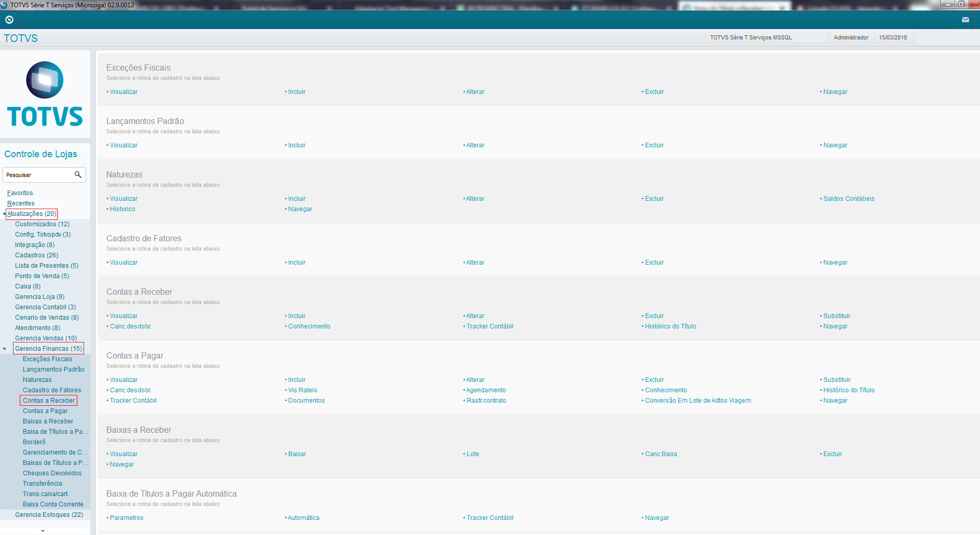Expand Cenario de Vendas (8) group
This screenshot has width=980, height=535.
(x=47, y=318)
